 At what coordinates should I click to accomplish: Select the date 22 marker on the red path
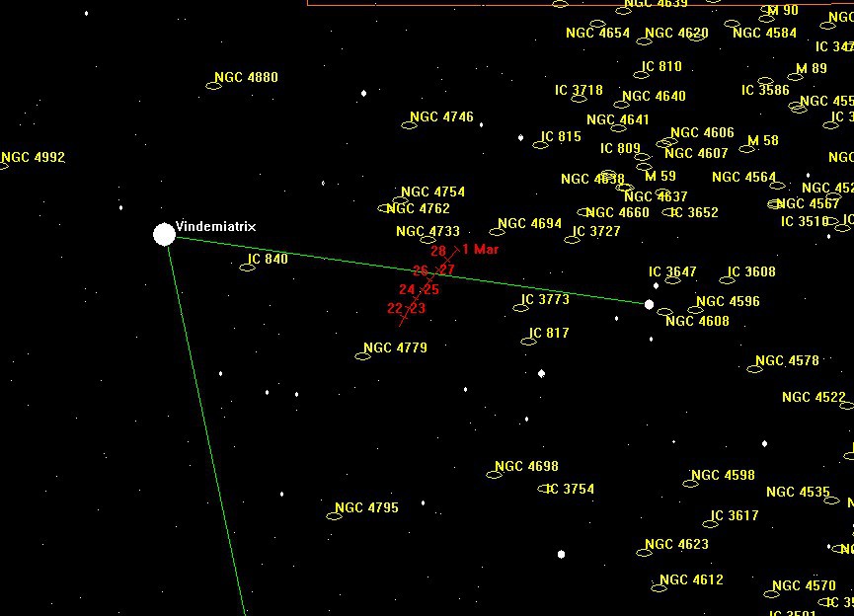(x=395, y=308)
